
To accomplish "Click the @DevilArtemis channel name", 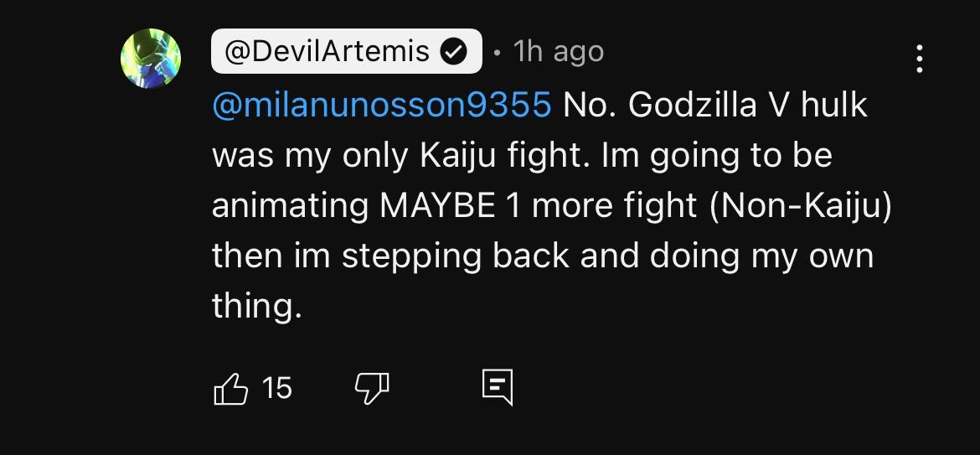I will pos(328,52).
